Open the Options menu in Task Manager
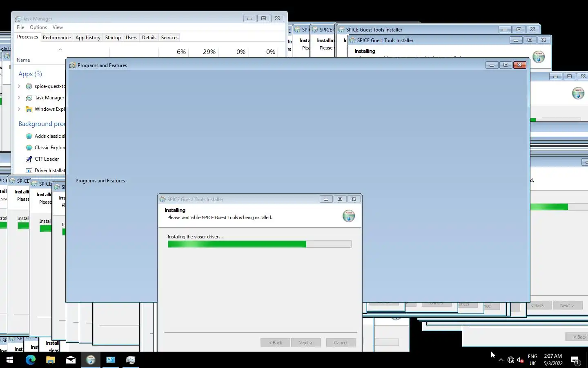588x368 pixels. [x=38, y=27]
